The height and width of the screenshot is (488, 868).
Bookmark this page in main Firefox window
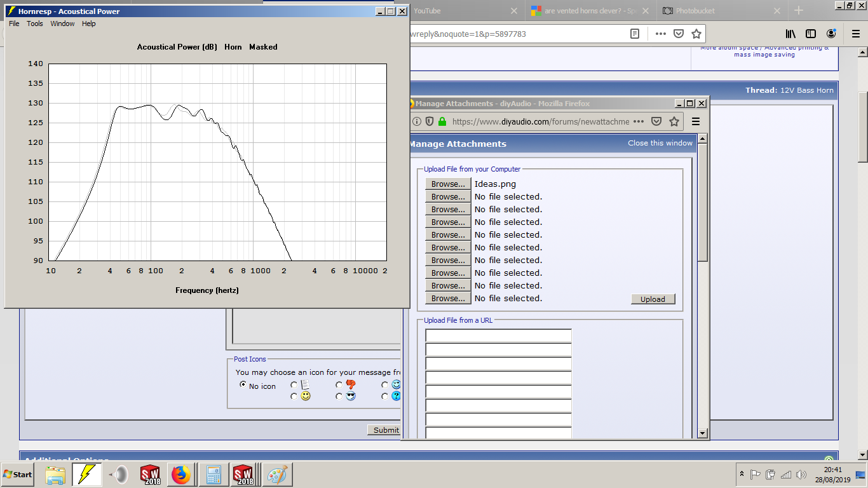tap(696, 34)
